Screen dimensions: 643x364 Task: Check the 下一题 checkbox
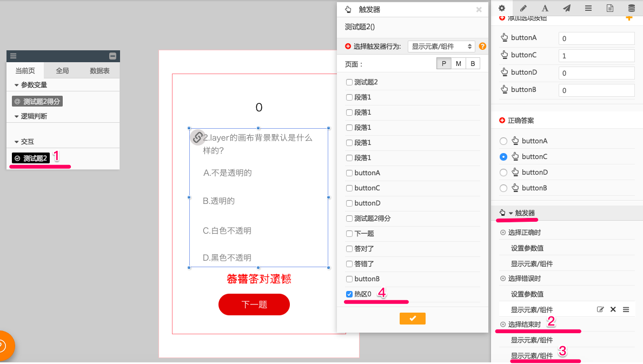(x=349, y=234)
